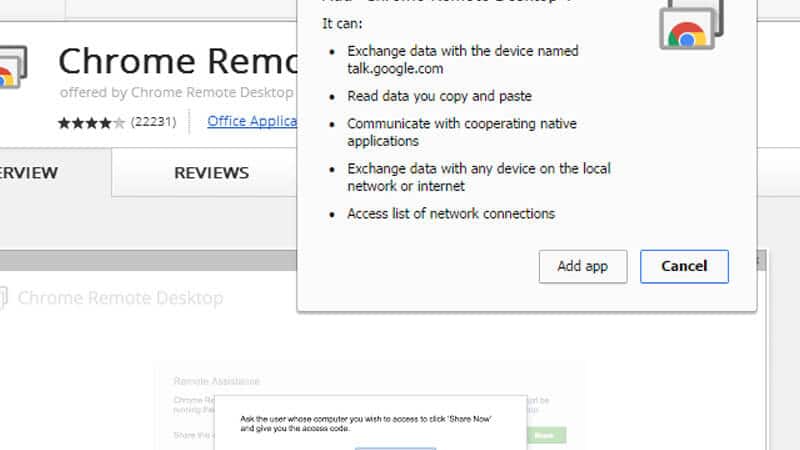Switch to the Reviews tab
This screenshot has height=450, width=800.
[x=211, y=173]
